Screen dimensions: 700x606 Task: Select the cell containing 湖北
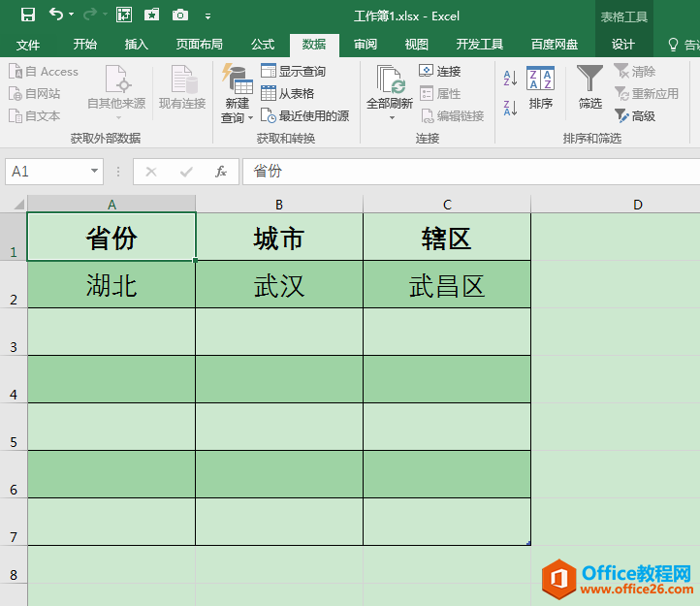pyautogui.click(x=111, y=284)
